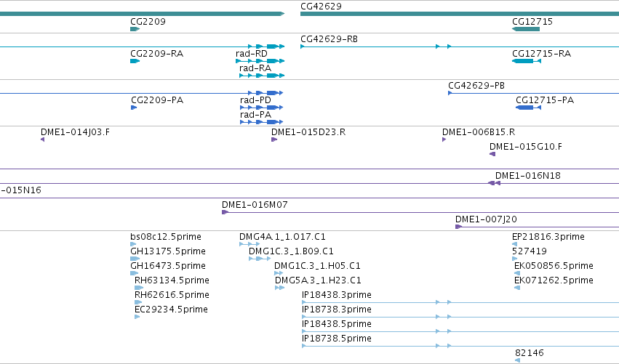Click the CG2209-PA arrow glyph
619x364 pixels.
click(134, 108)
